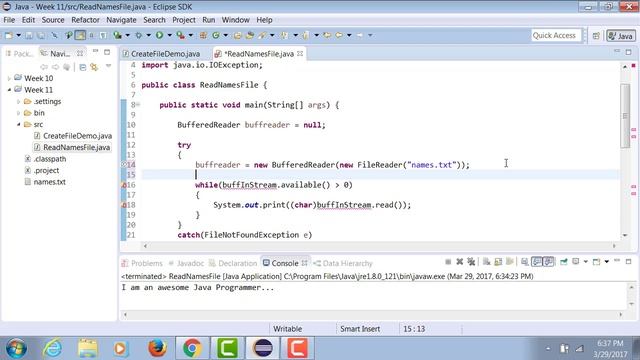Click in the Quick Access field
Image resolution: width=640 pixels, height=360 pixels.
(x=556, y=36)
